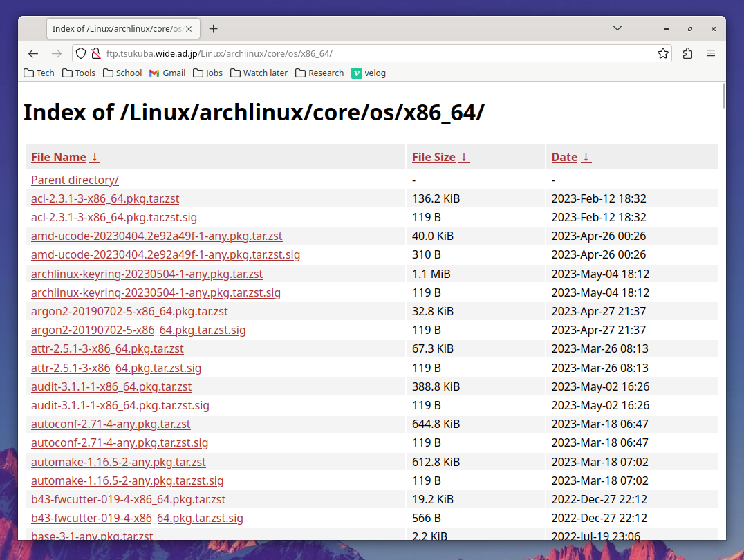Open archlinux-keyring .pkg.tar.zst.sig link
The image size is (744, 560).
coord(156,293)
